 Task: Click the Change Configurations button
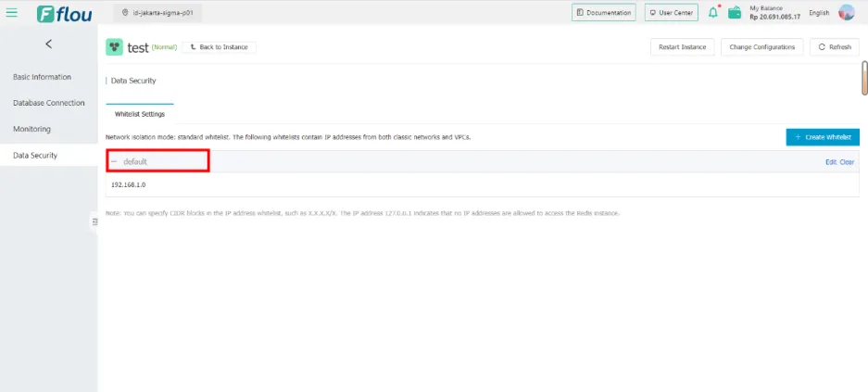[x=762, y=47]
